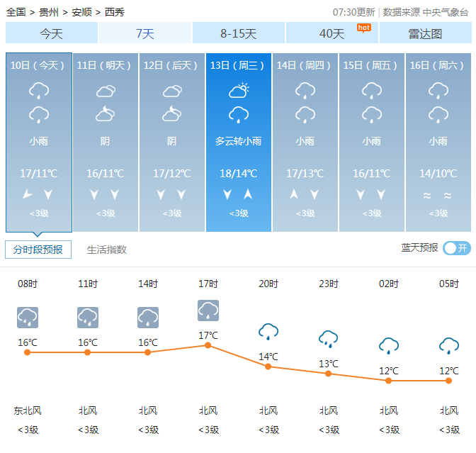
Task: Click the rain icon at 20时 forecast
Action: [x=268, y=331]
